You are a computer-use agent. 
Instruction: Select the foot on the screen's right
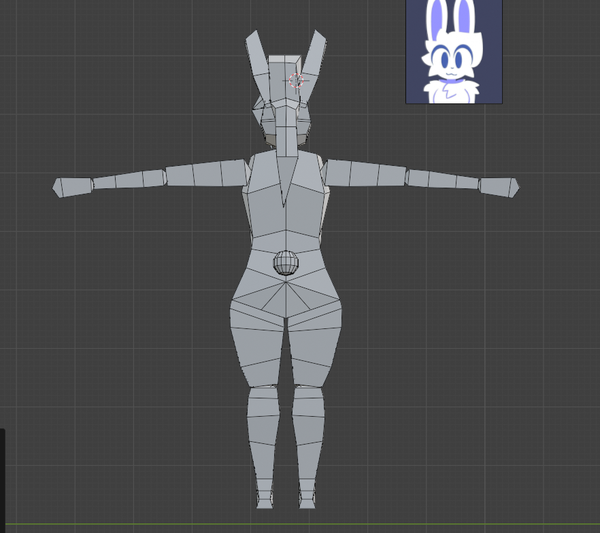point(307,498)
